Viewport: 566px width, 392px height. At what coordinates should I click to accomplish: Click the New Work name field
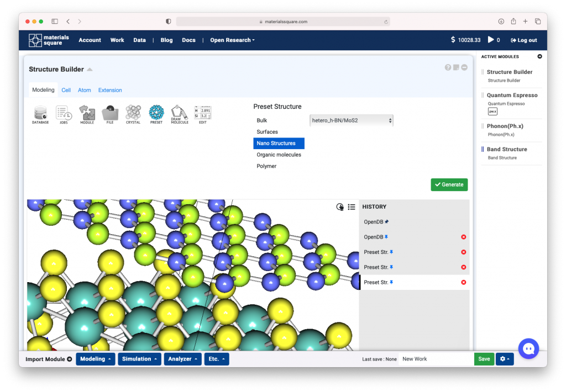pyautogui.click(x=436, y=359)
